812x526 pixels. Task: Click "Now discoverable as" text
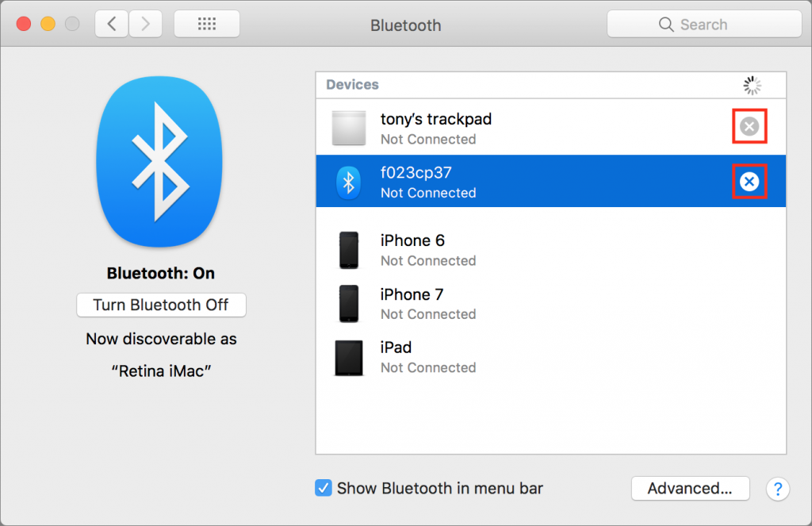(x=161, y=339)
